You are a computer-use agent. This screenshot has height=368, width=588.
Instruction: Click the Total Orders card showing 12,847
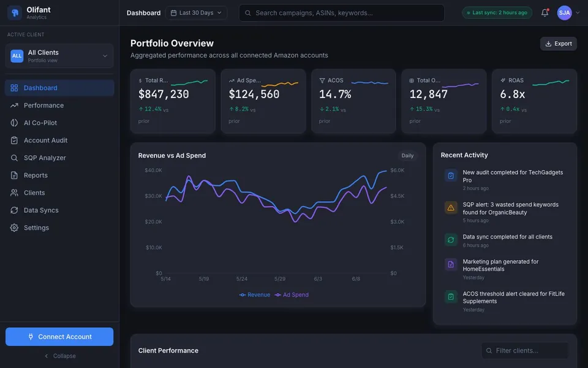click(x=444, y=101)
